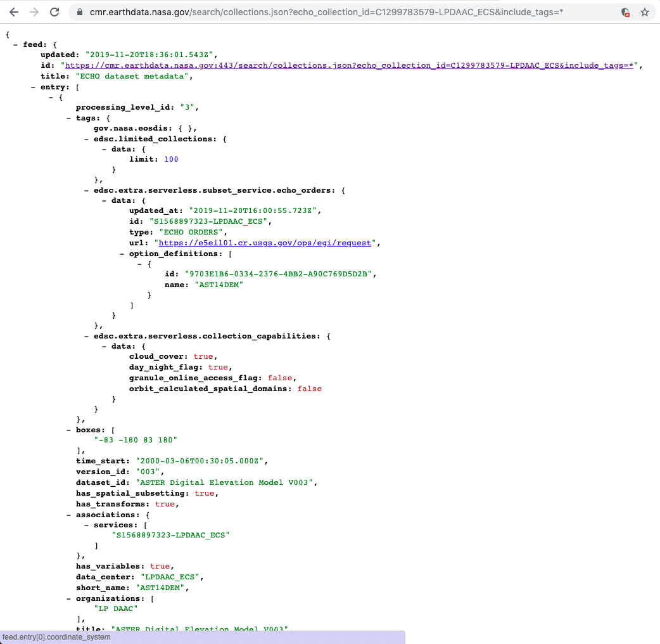Viewport: 660px width, 644px height.
Task: Open the e5eil01.cr.usgs.gov request URL link
Action: point(265,243)
